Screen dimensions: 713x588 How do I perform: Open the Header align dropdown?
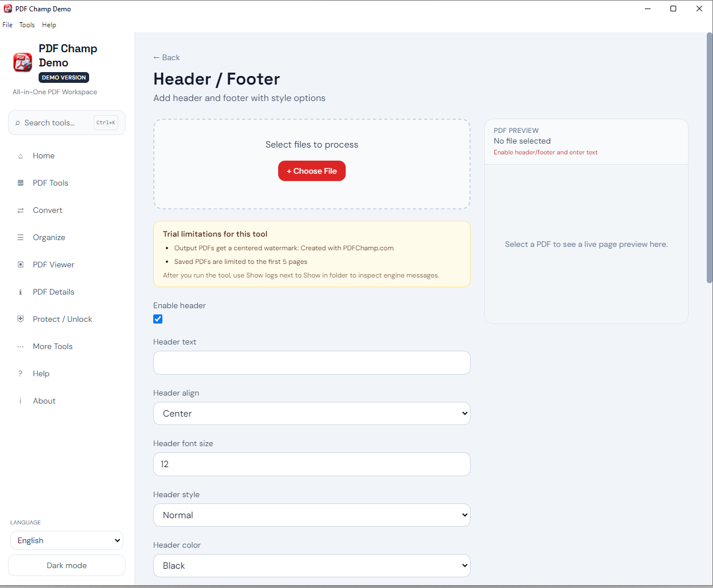tap(312, 413)
